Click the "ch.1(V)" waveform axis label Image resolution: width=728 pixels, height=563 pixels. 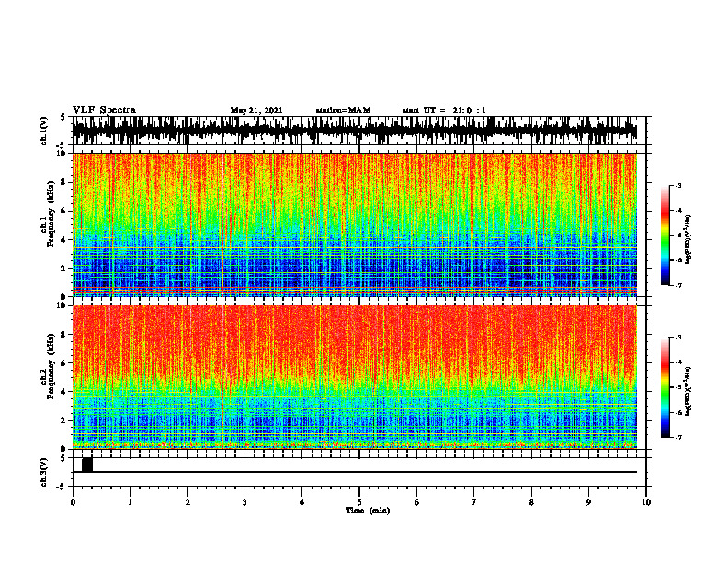click(44, 131)
